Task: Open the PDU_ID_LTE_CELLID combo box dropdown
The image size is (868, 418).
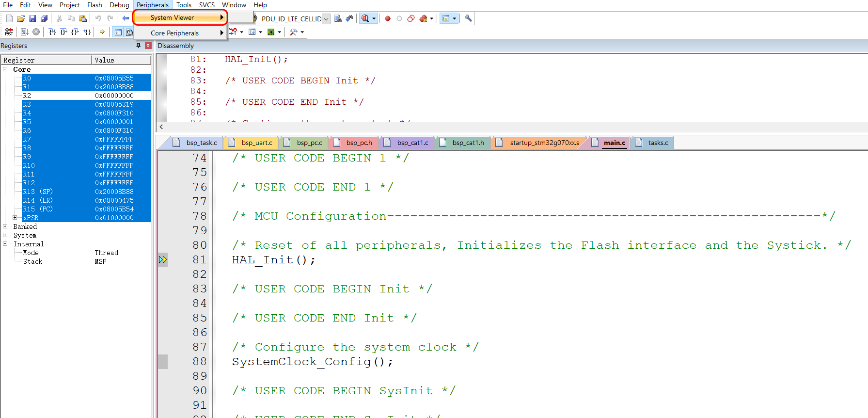Action: [326, 19]
